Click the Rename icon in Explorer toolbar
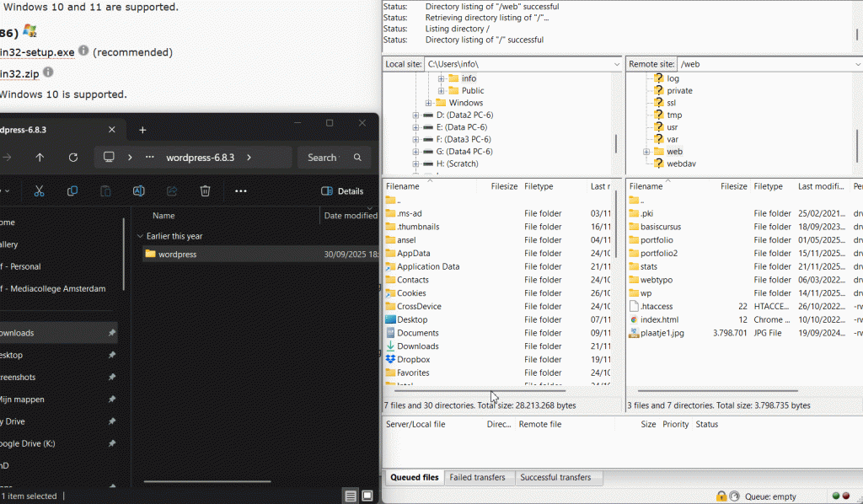 coord(138,191)
